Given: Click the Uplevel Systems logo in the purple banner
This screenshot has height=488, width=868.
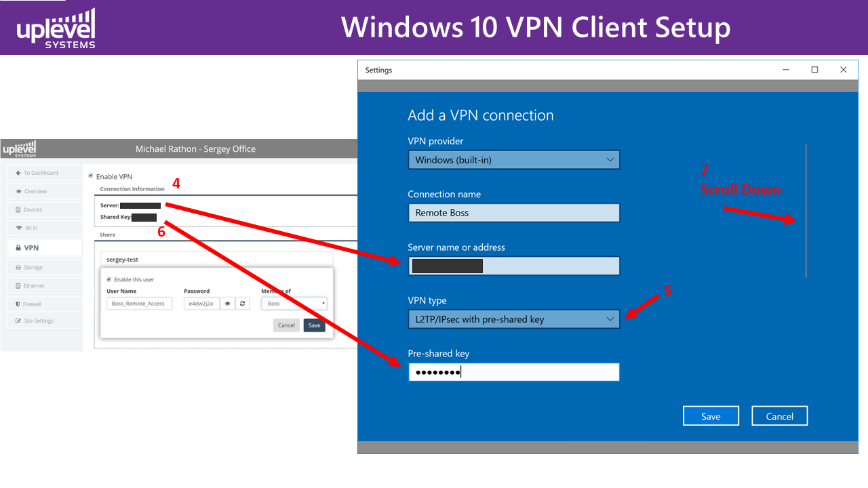Looking at the screenshot, I should click(x=56, y=28).
